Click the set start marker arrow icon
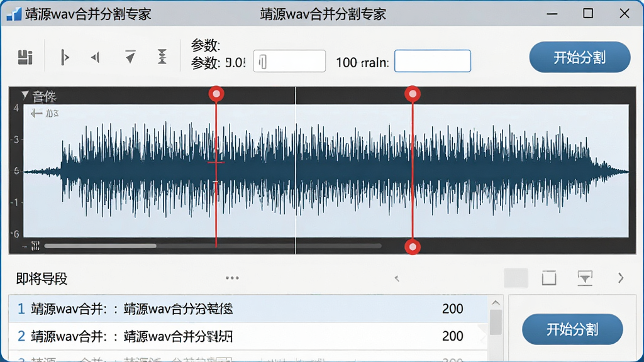This screenshot has height=362, width=644. [65, 57]
